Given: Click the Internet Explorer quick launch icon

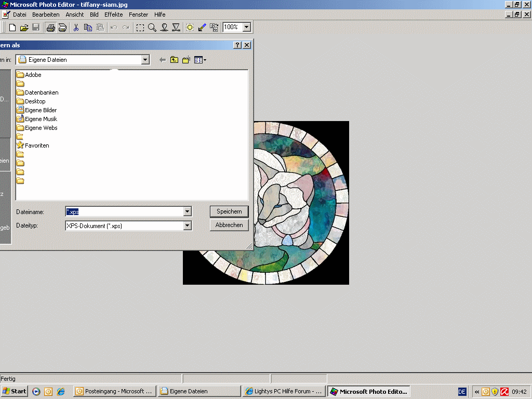Looking at the screenshot, I should (x=61, y=392).
